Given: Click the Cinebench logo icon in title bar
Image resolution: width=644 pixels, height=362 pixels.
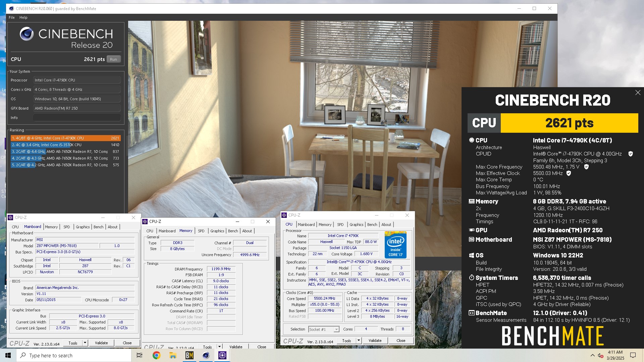Looking at the screenshot, I should pos(11,8).
